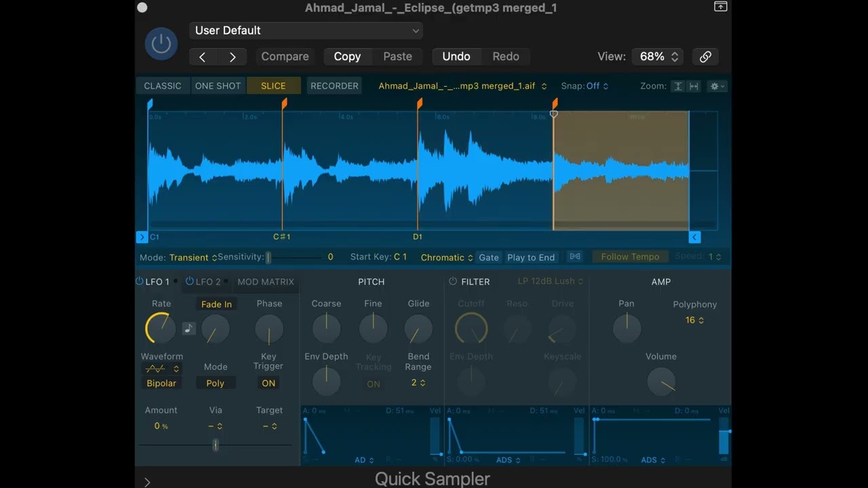Open the Mode Transient dropdown

[x=193, y=258]
